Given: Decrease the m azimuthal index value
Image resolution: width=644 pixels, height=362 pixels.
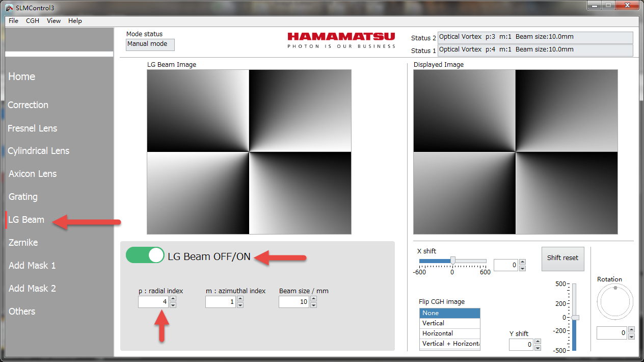Looking at the screenshot, I should click(x=240, y=305).
